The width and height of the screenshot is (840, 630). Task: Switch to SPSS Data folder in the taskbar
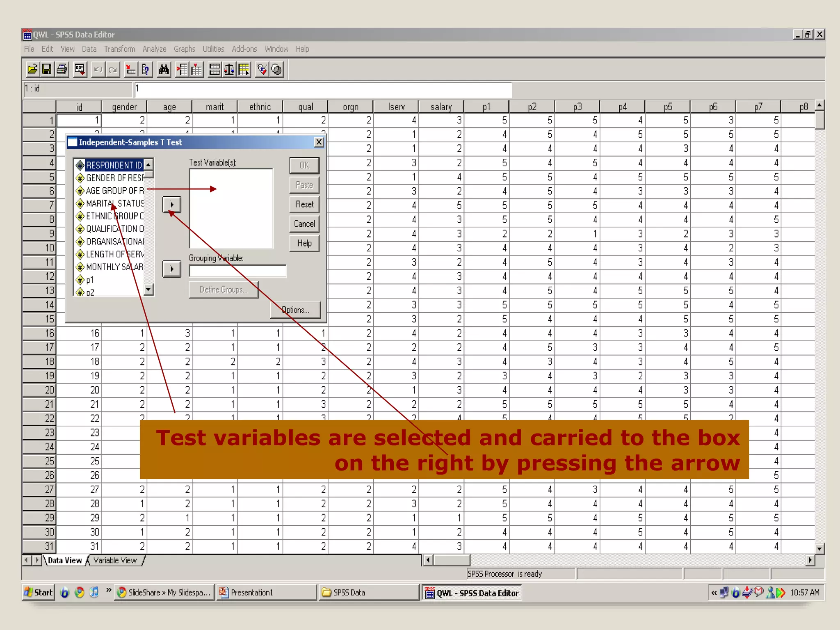click(369, 592)
